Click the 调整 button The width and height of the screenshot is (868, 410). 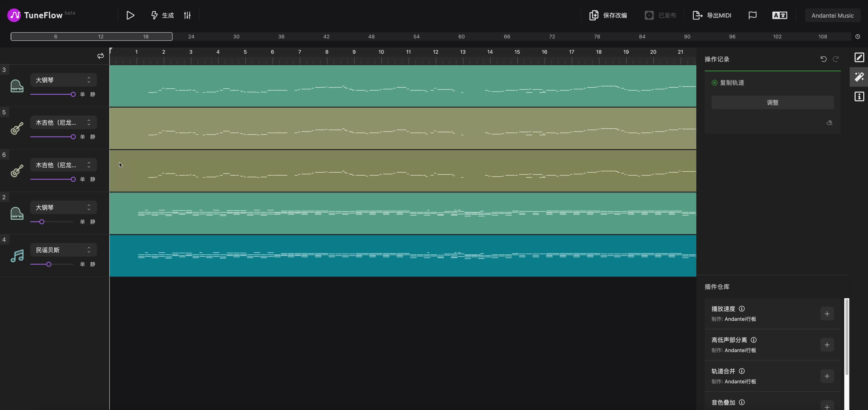pyautogui.click(x=772, y=102)
